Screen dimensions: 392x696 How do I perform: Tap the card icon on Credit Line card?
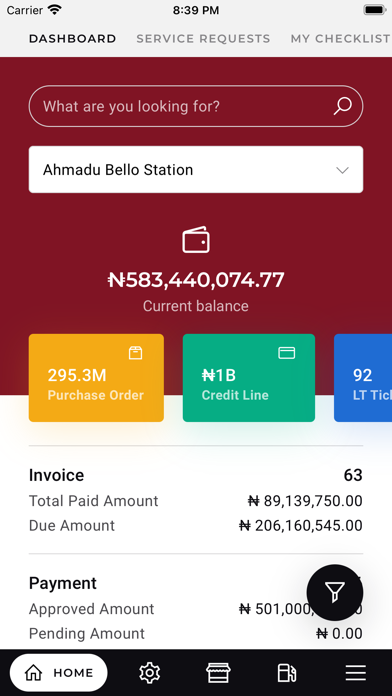click(287, 353)
